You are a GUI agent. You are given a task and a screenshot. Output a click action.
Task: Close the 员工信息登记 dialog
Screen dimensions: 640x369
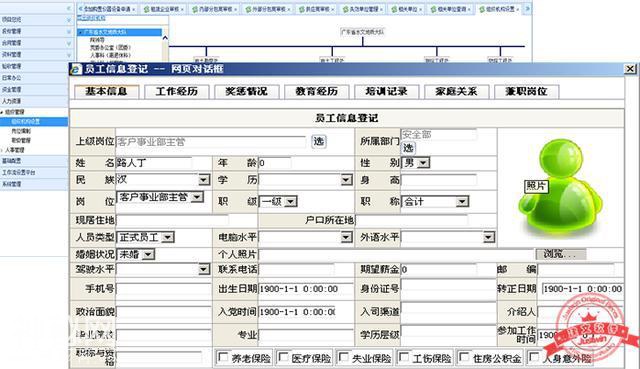630,69
